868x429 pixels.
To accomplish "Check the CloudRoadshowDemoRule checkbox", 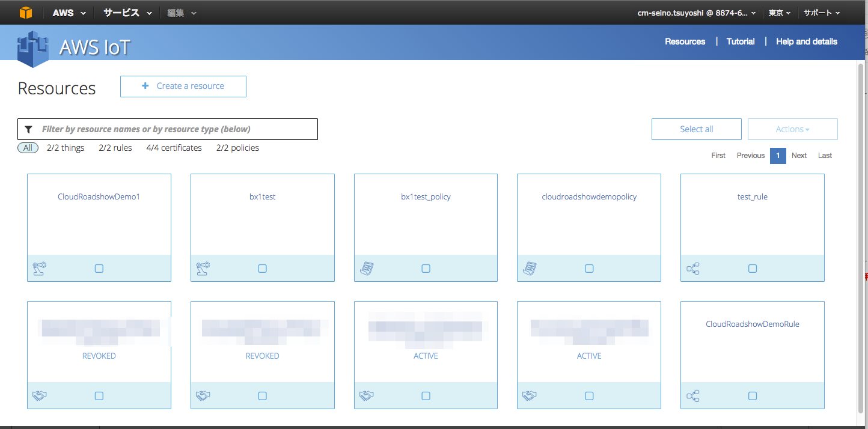I will 753,396.
